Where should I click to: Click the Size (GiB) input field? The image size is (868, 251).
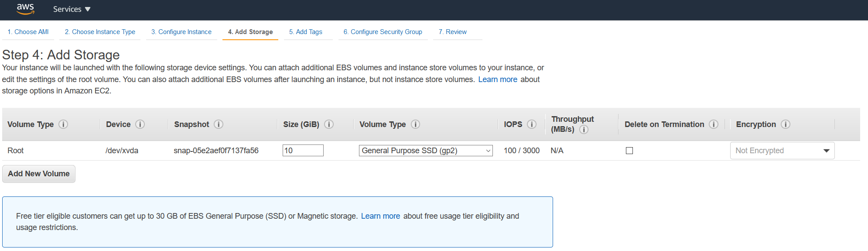pyautogui.click(x=303, y=151)
